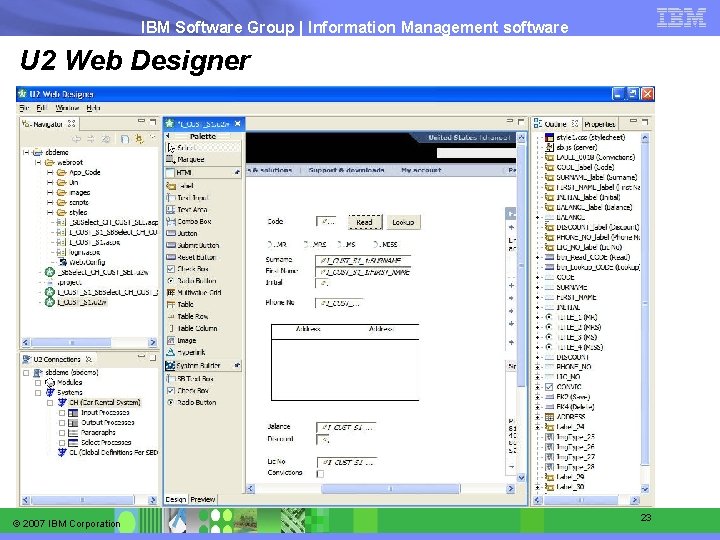The image size is (720, 540).
Task: Click the Support & downloads link
Action: tap(346, 170)
